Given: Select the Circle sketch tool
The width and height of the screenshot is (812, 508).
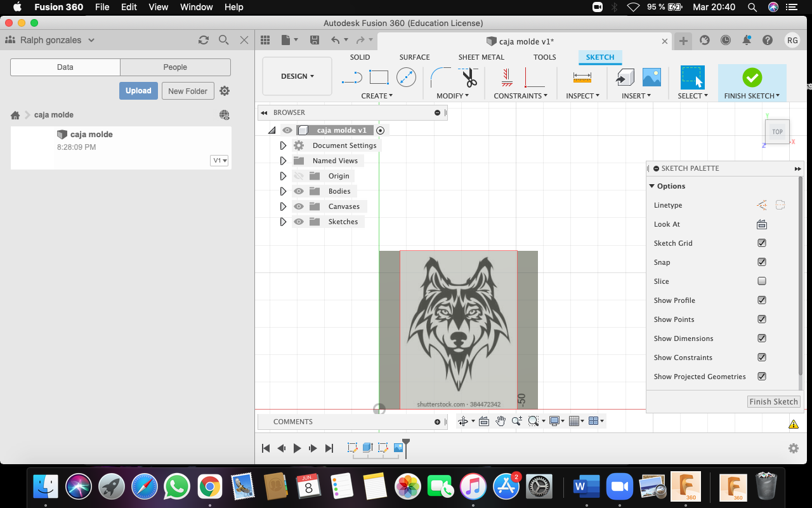Looking at the screenshot, I should (x=406, y=77).
